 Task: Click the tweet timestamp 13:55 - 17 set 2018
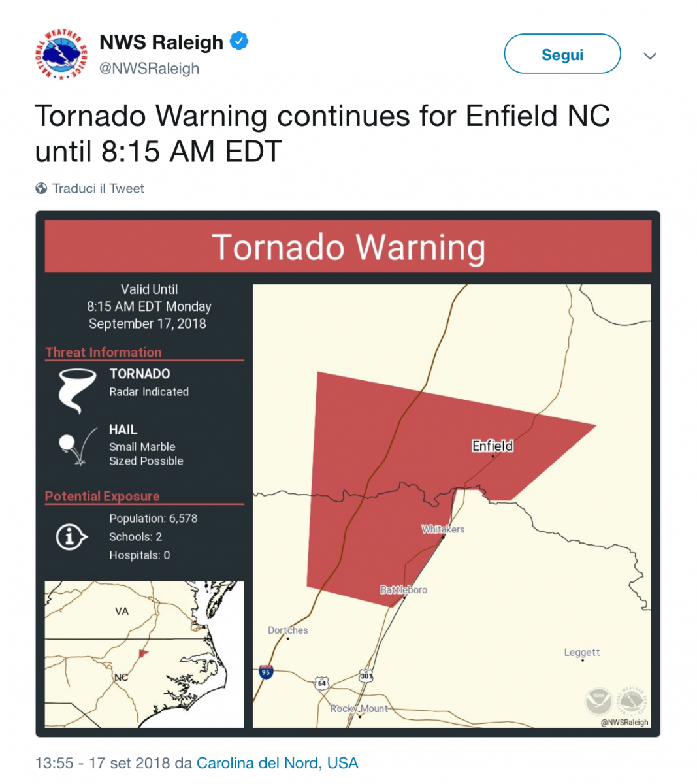103,763
